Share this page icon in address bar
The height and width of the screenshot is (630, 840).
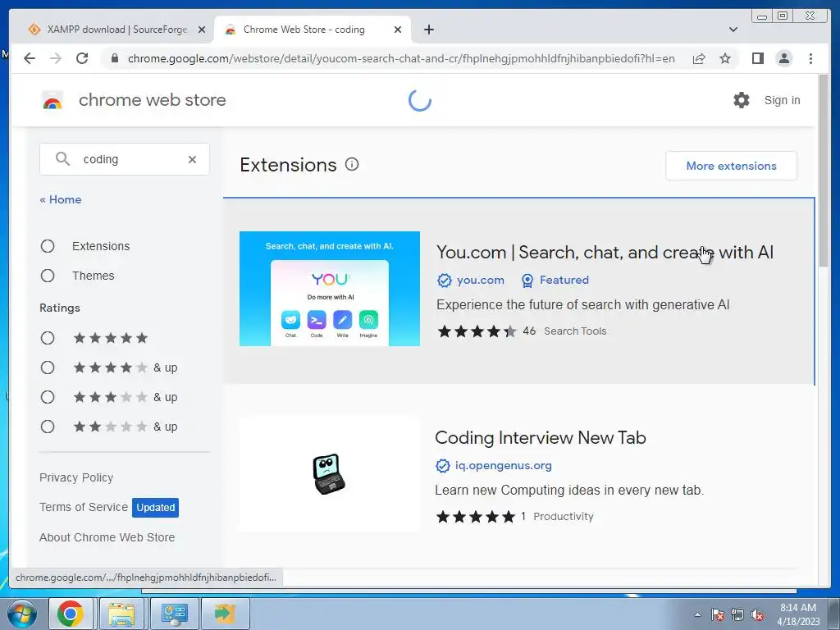point(699,58)
